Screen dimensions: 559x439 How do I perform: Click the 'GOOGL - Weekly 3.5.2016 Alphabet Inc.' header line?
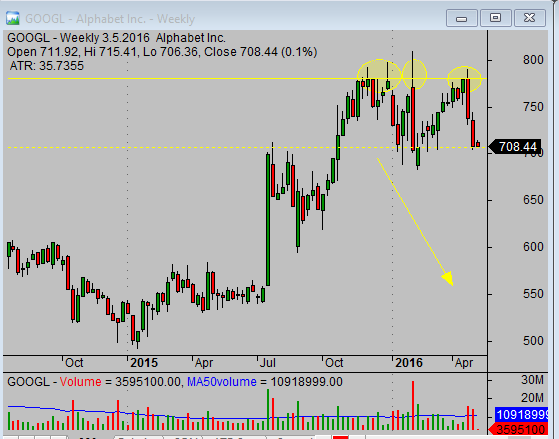[116, 38]
